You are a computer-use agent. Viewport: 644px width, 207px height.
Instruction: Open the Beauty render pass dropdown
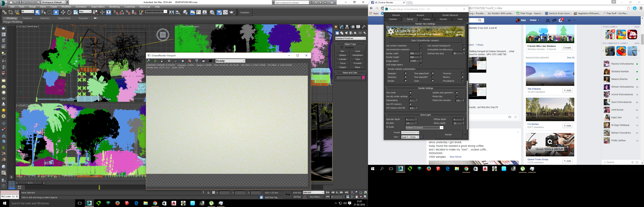[x=230, y=61]
